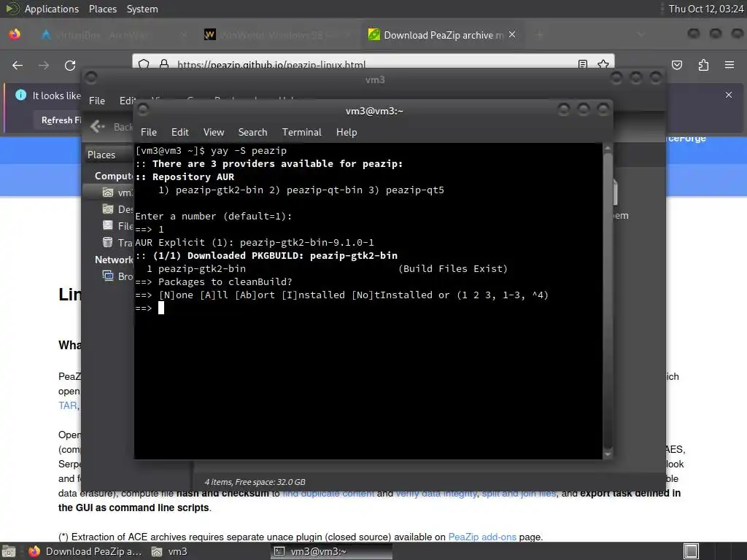Click the Firefox logo icon in tab bar
Viewport: 747px width, 560px height.
[15, 34]
